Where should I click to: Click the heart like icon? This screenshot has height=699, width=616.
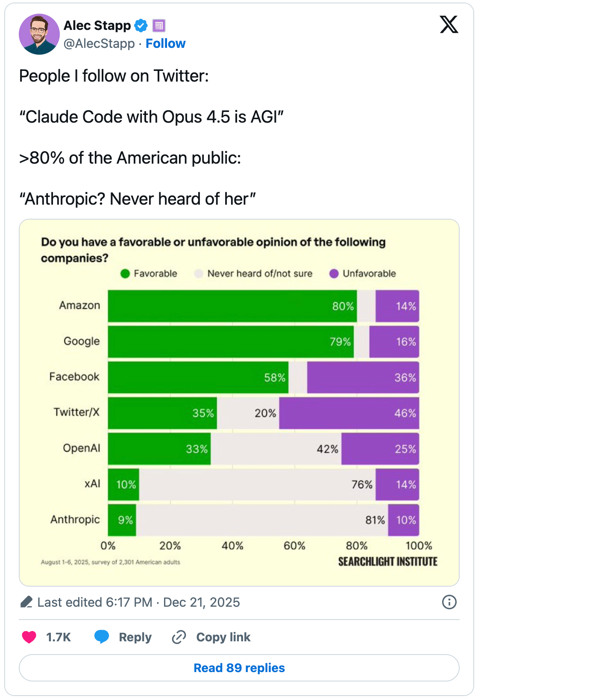[x=29, y=637]
